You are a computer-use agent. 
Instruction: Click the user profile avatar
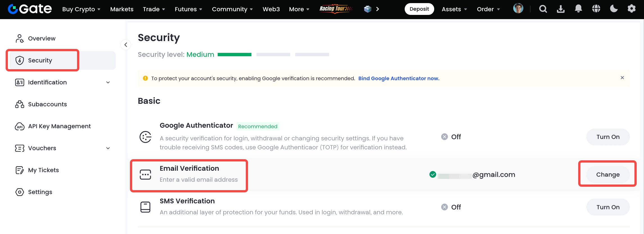pos(518,9)
